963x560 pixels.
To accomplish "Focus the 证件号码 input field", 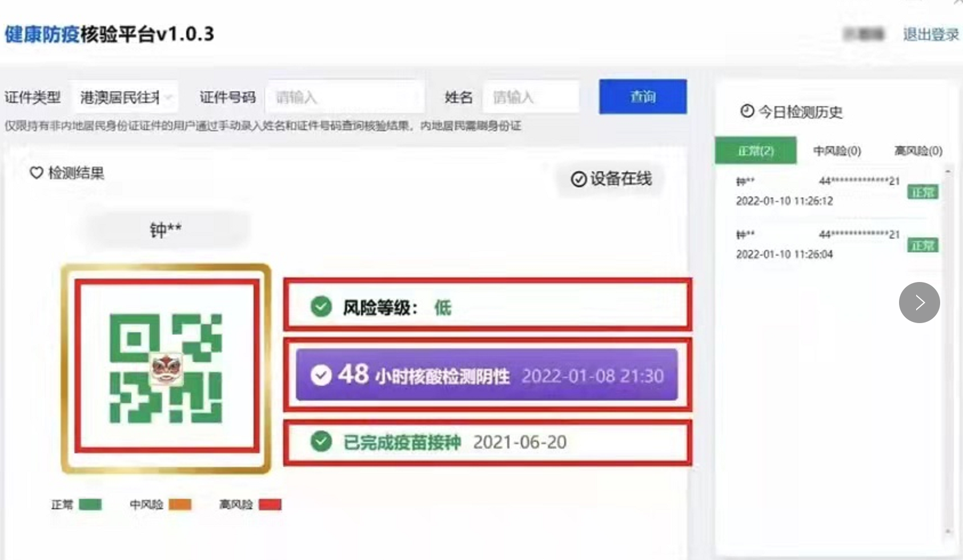I will click(x=345, y=97).
